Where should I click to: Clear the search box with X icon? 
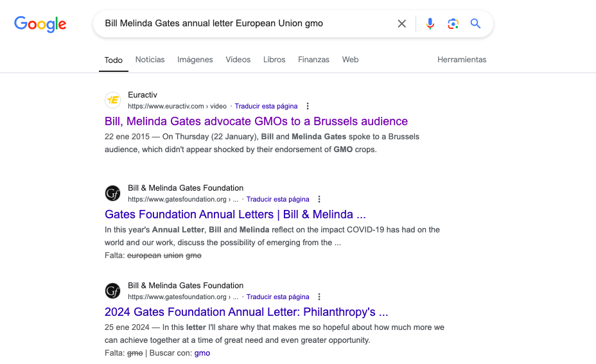(x=402, y=24)
